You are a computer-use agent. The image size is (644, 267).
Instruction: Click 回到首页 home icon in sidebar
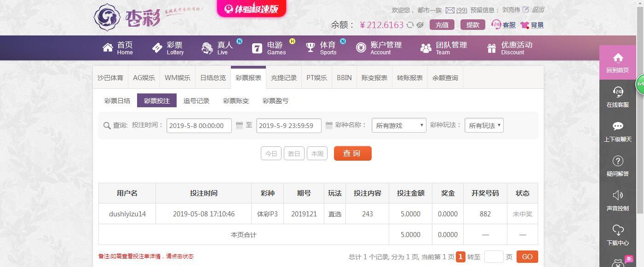click(618, 58)
